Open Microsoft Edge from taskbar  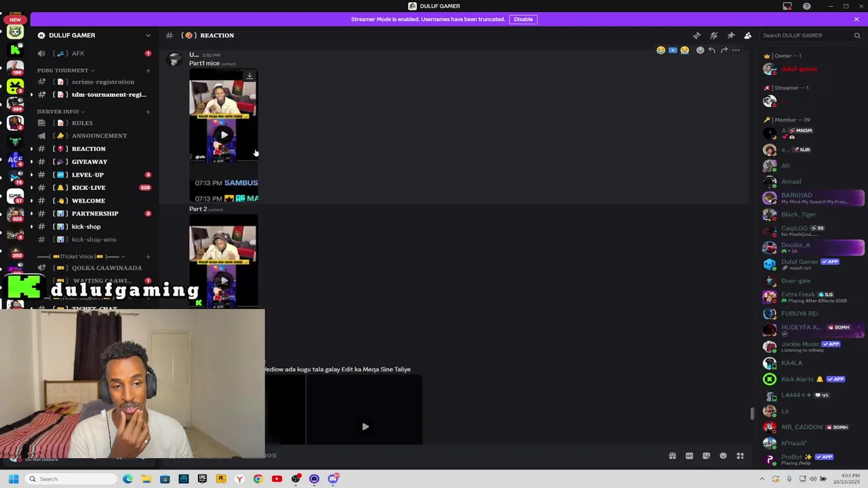(x=127, y=479)
